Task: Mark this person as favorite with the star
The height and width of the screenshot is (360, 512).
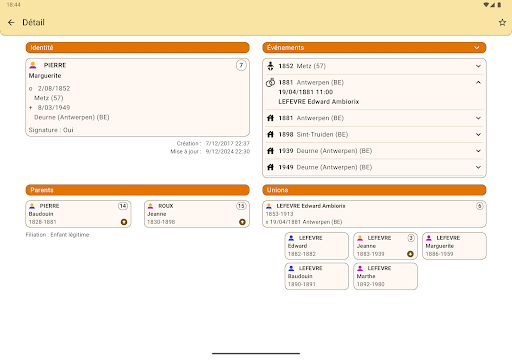Action: (502, 22)
